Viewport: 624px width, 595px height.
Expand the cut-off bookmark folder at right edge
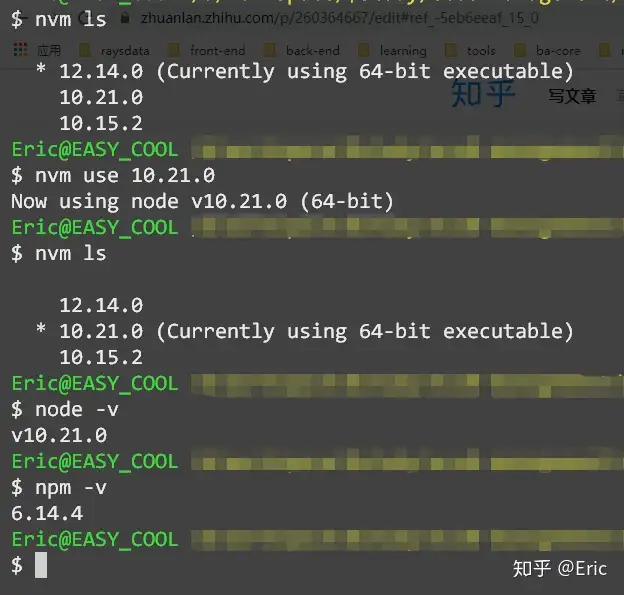click(x=610, y=50)
